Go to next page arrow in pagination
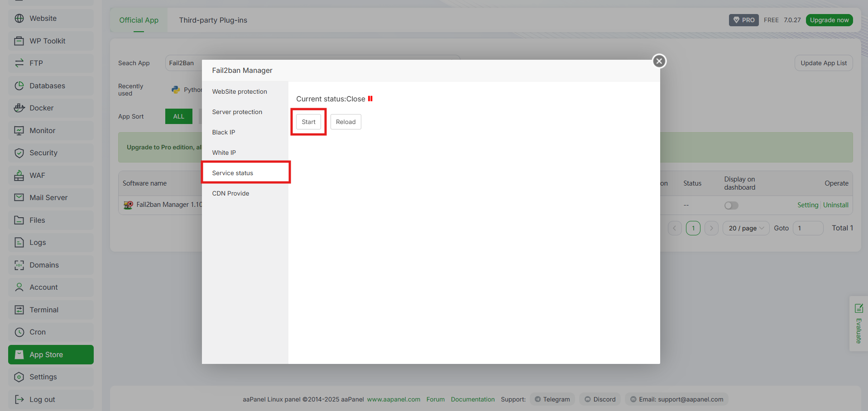This screenshot has height=411, width=868. [x=711, y=228]
